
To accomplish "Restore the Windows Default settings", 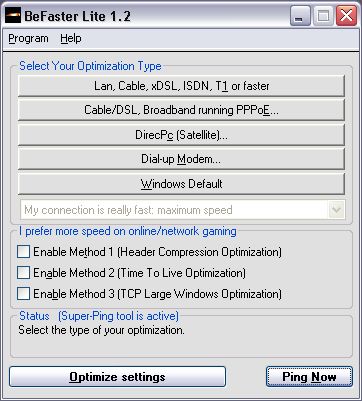I will 181,184.
